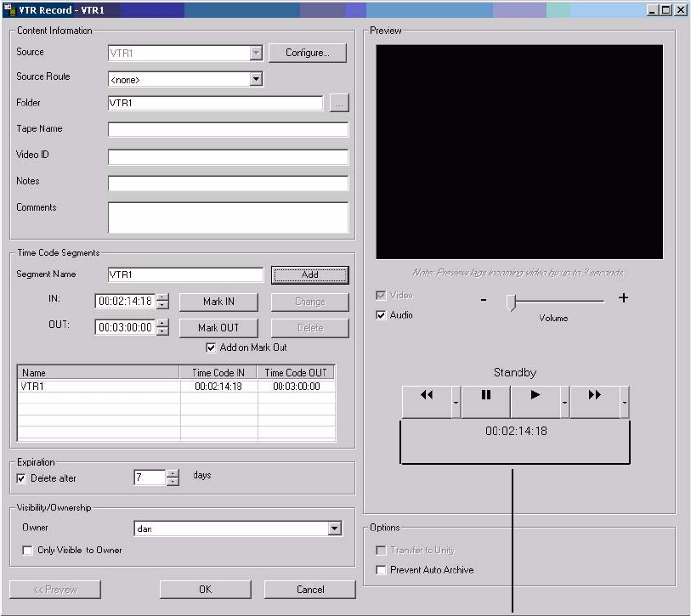The height and width of the screenshot is (616, 691).
Task: Pause the VTR with pause button
Action: pos(485,401)
